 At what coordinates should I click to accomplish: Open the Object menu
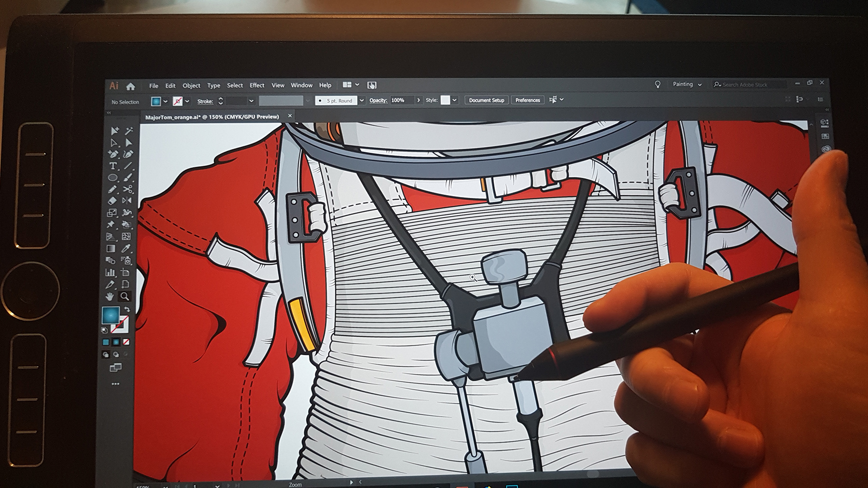point(191,86)
